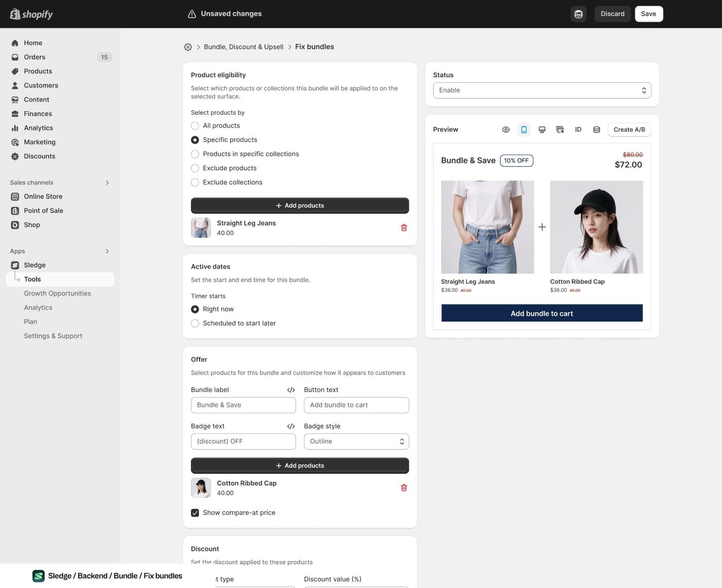Click the Sledge app icon in sidebar
722x588 pixels.
pyautogui.click(x=15, y=265)
